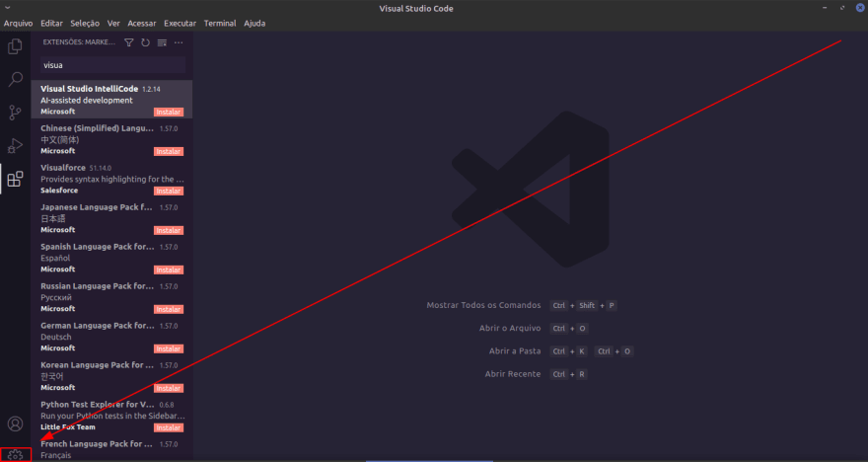Open the Arquivo menu

tap(19, 24)
